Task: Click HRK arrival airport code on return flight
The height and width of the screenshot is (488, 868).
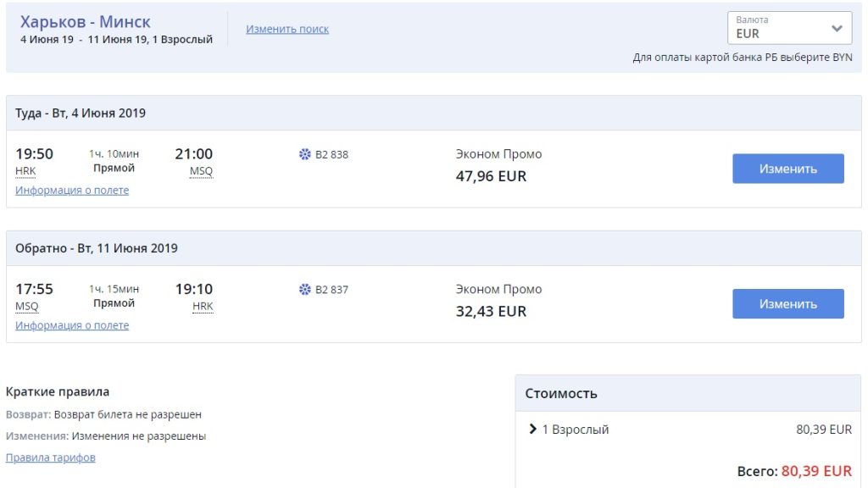Action: tap(203, 307)
